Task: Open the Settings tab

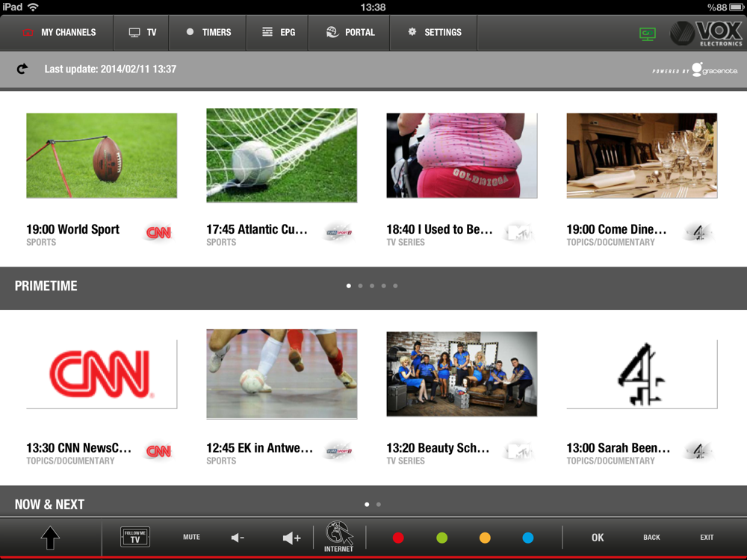Action: (x=433, y=32)
